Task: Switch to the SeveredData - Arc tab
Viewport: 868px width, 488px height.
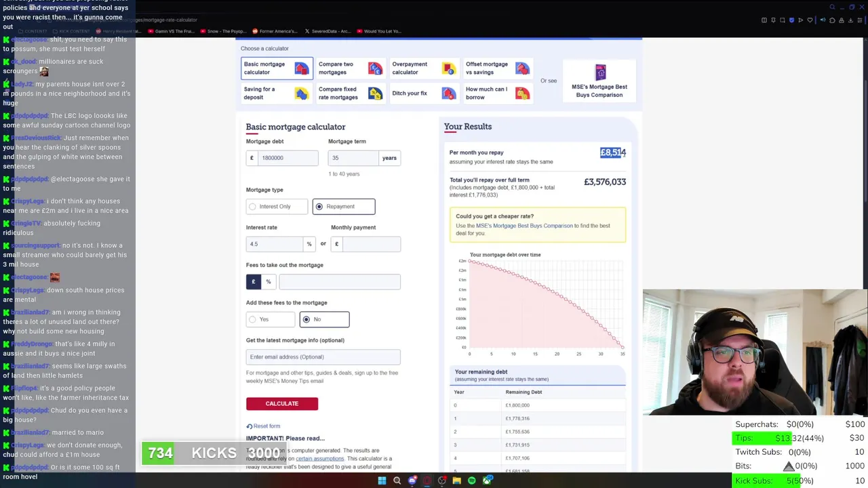Action: [x=328, y=31]
